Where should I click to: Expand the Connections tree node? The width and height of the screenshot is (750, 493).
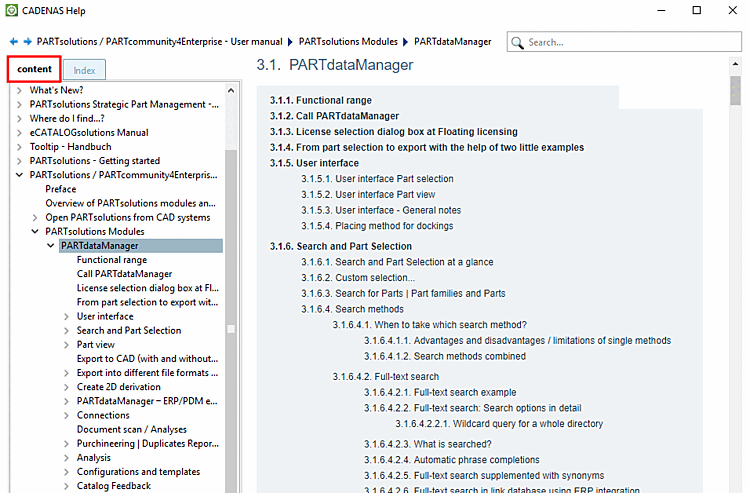tap(66, 416)
